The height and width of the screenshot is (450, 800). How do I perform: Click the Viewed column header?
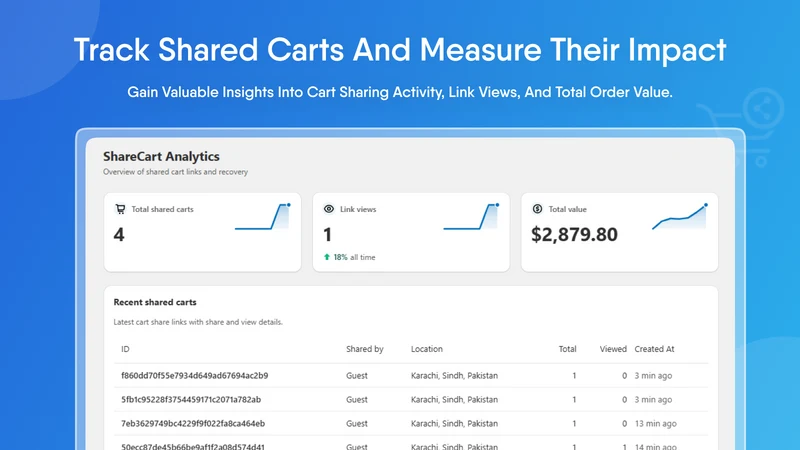point(613,349)
